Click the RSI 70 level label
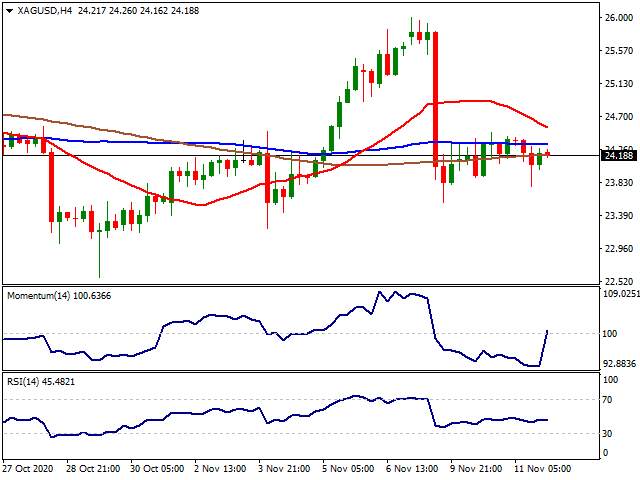This screenshot has width=640, height=480. point(607,400)
